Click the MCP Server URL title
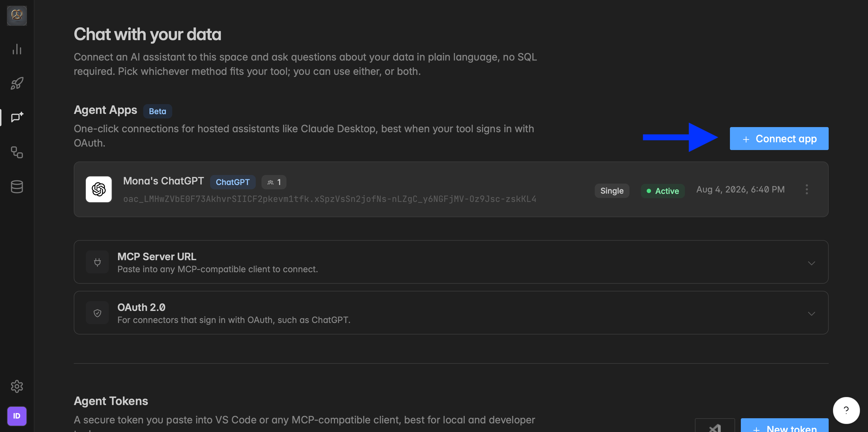 click(x=157, y=256)
